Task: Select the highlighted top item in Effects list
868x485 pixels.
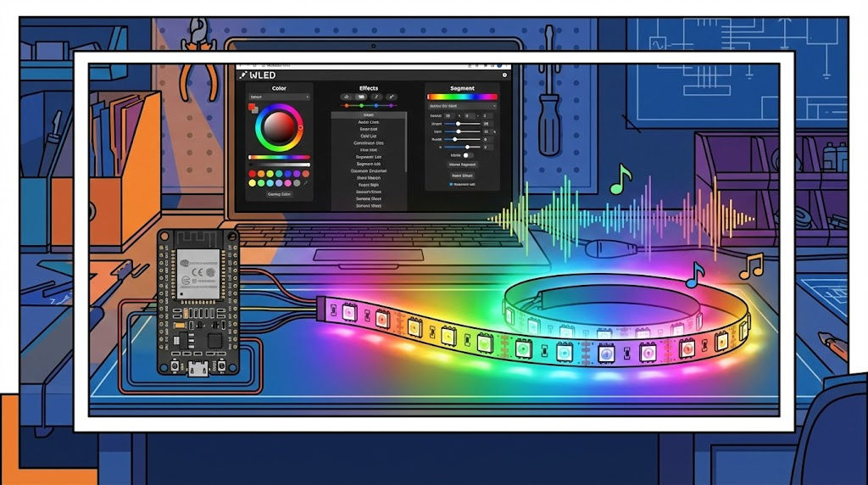Action: 368,114
